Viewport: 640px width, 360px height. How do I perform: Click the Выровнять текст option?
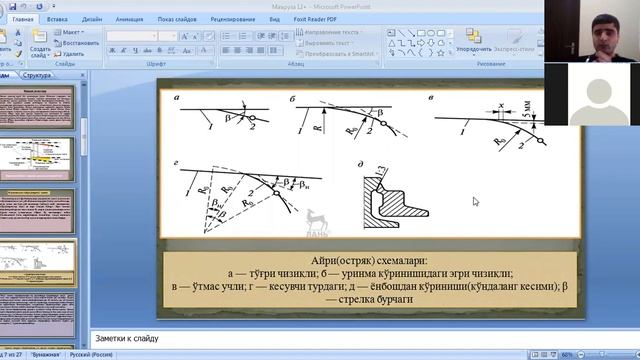(x=324, y=43)
